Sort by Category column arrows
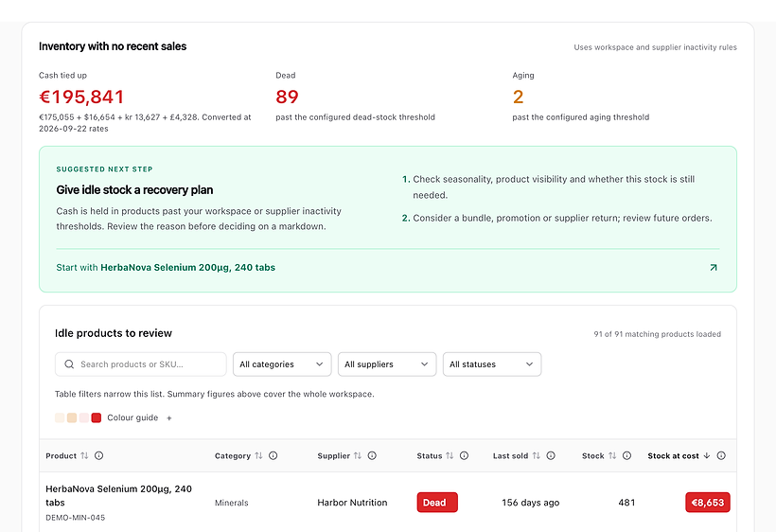The height and width of the screenshot is (532, 776). (258, 455)
